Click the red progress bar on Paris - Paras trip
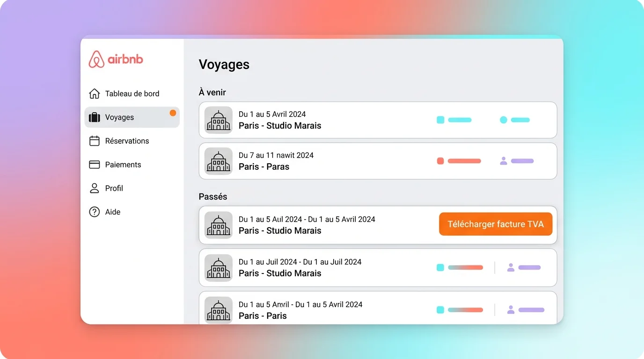This screenshot has width=644, height=359. pyautogui.click(x=465, y=161)
